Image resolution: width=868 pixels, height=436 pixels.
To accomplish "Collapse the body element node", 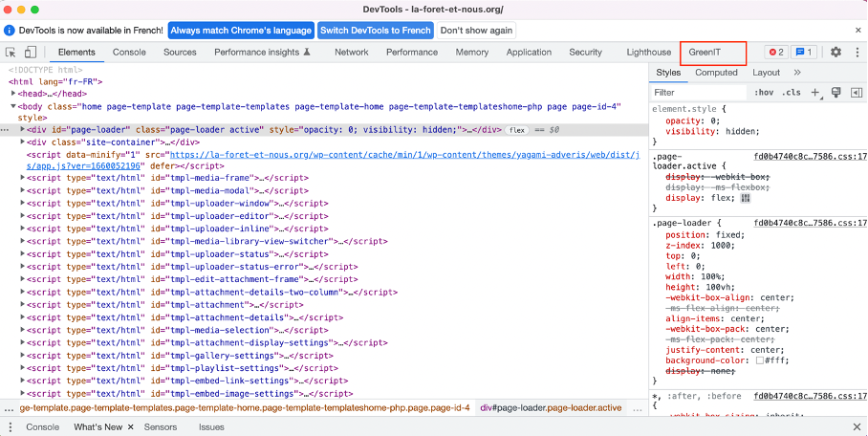I will 13,106.
